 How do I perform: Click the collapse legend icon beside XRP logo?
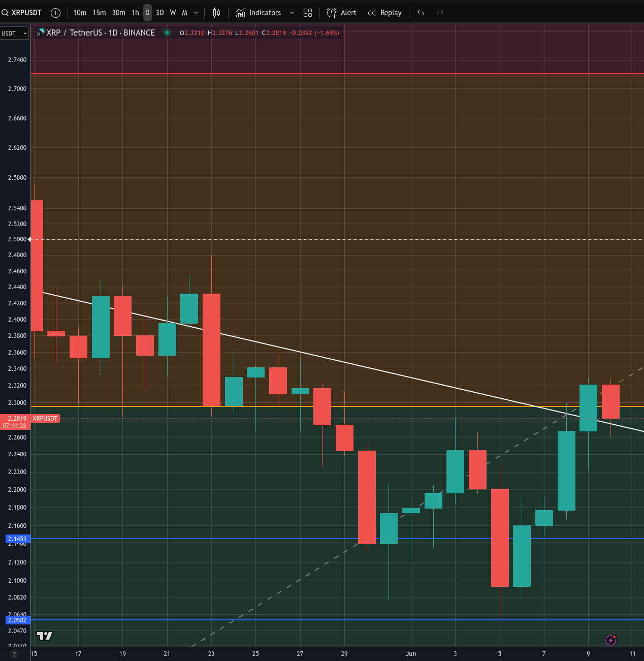tap(39, 34)
